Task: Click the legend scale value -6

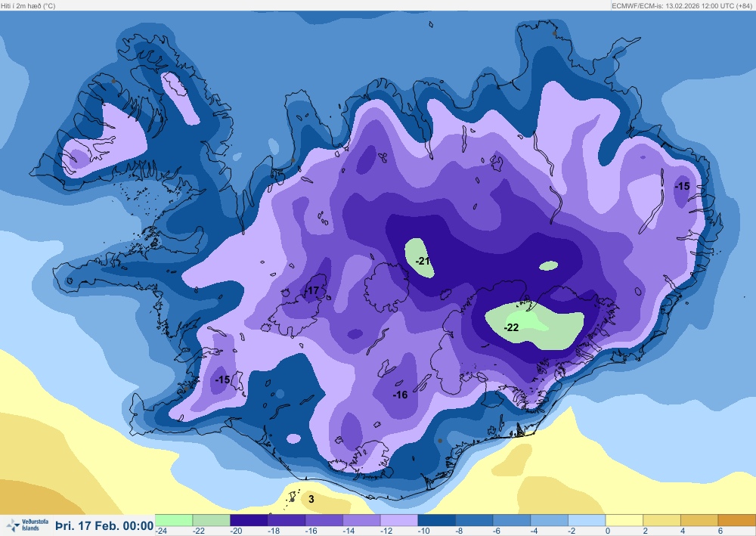Action: tap(497, 531)
